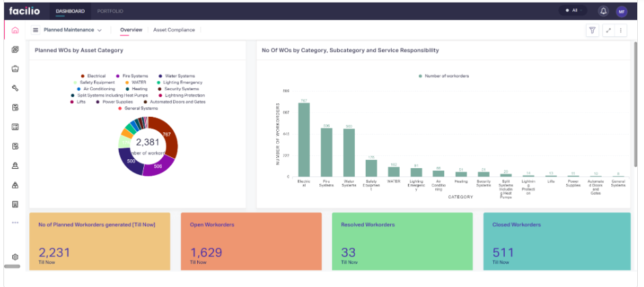The image size is (644, 287).
Task: Toggle the Water Systems legend entry
Action: click(x=176, y=76)
